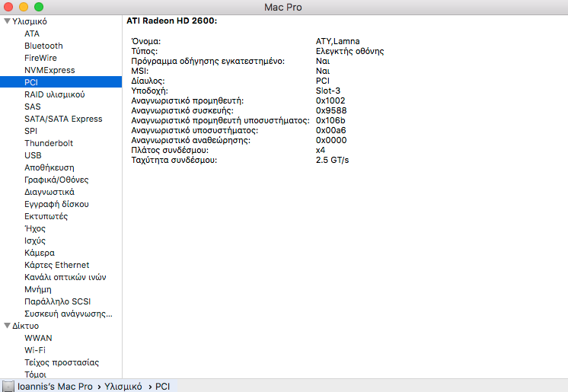Click subsystem ID value 0x00a6
This screenshot has width=568, height=392.
point(330,130)
